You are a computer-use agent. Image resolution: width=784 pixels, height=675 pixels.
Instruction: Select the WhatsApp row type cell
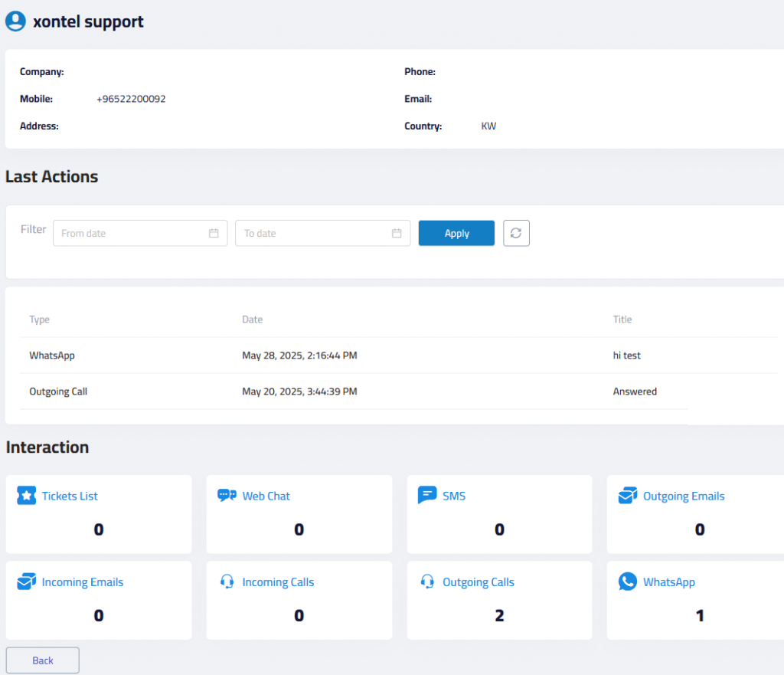[52, 356]
